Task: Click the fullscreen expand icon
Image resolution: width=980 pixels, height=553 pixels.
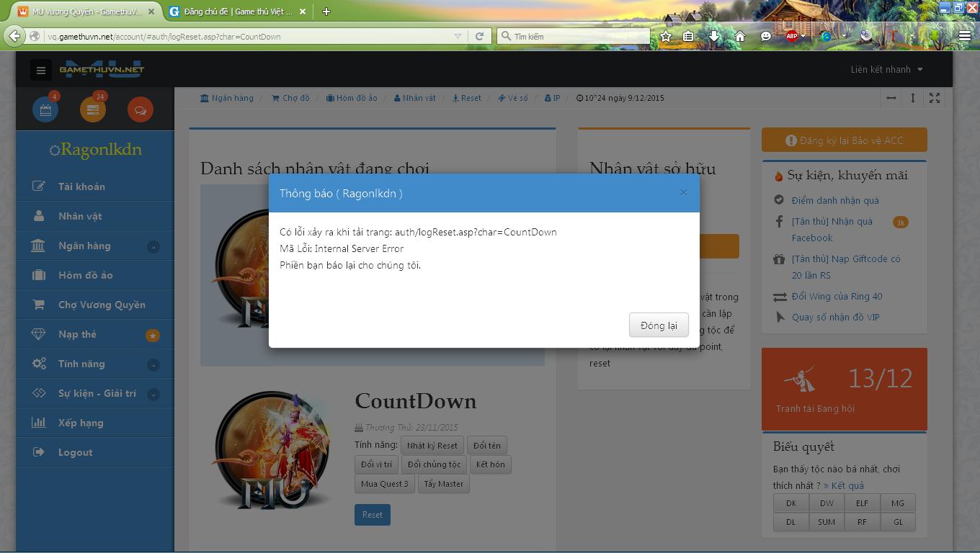Action: (x=935, y=98)
